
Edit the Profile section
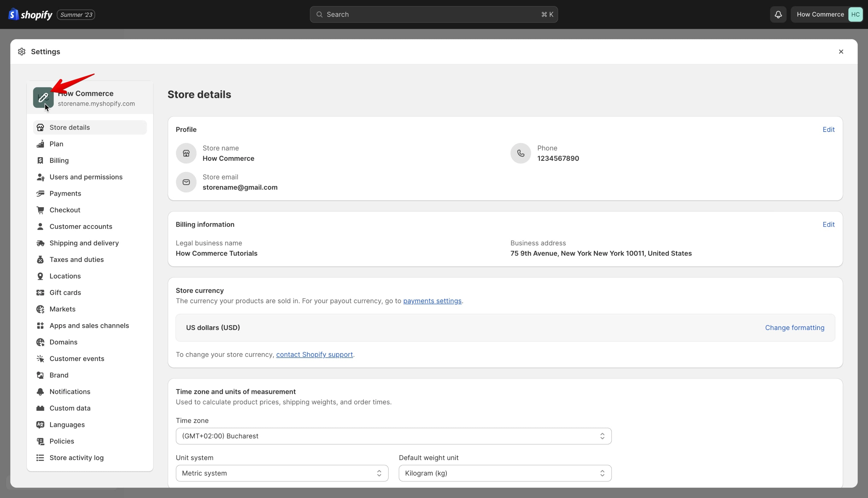(828, 129)
